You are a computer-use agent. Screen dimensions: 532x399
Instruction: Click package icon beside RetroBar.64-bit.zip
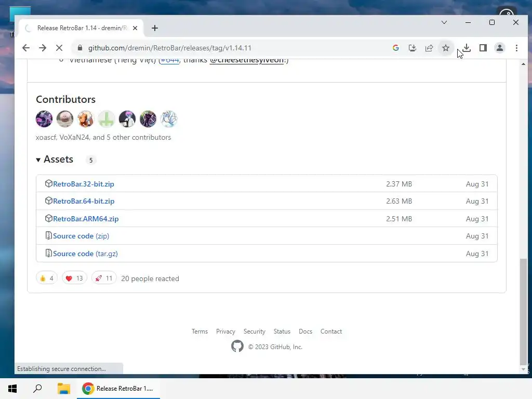(48, 201)
